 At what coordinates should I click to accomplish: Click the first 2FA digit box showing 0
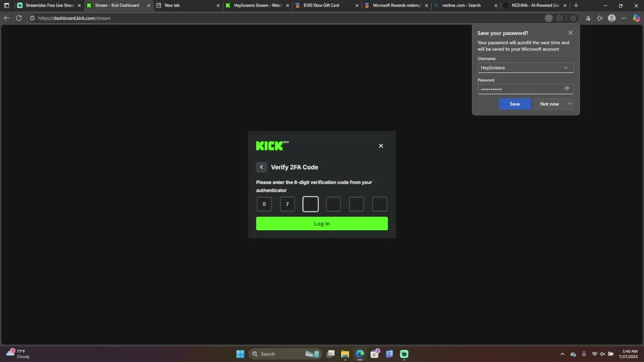coord(264,204)
